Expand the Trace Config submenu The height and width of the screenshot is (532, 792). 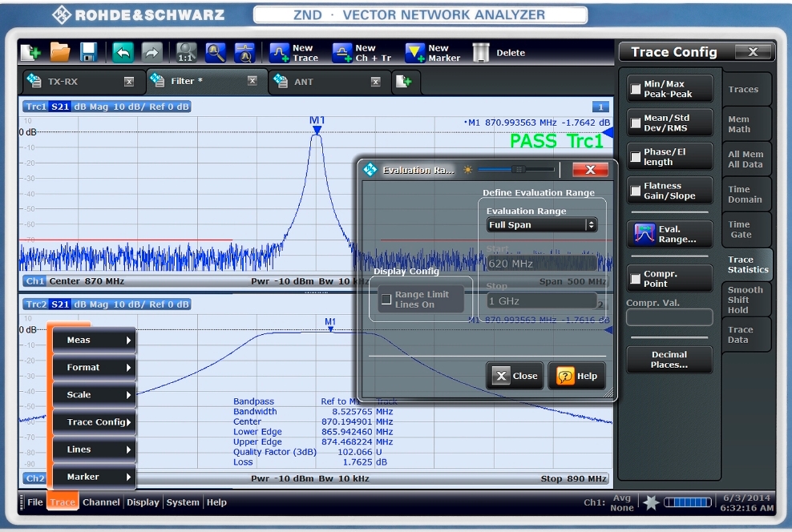click(95, 422)
